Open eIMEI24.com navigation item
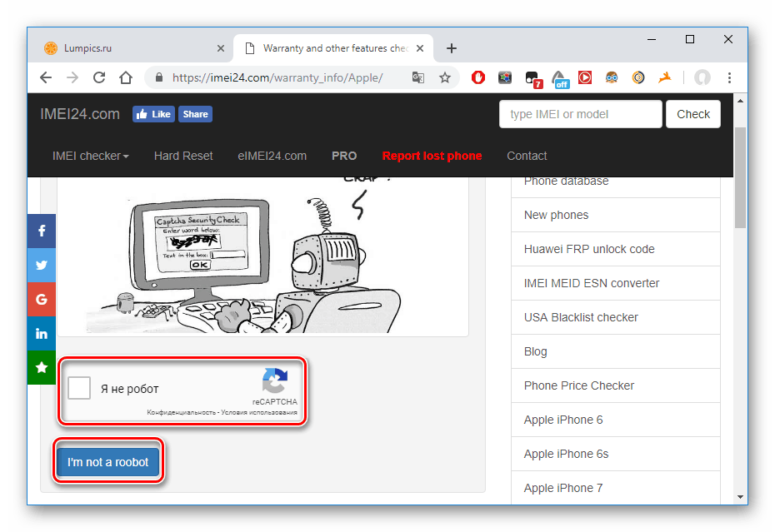This screenshot has height=532, width=775. click(x=272, y=156)
